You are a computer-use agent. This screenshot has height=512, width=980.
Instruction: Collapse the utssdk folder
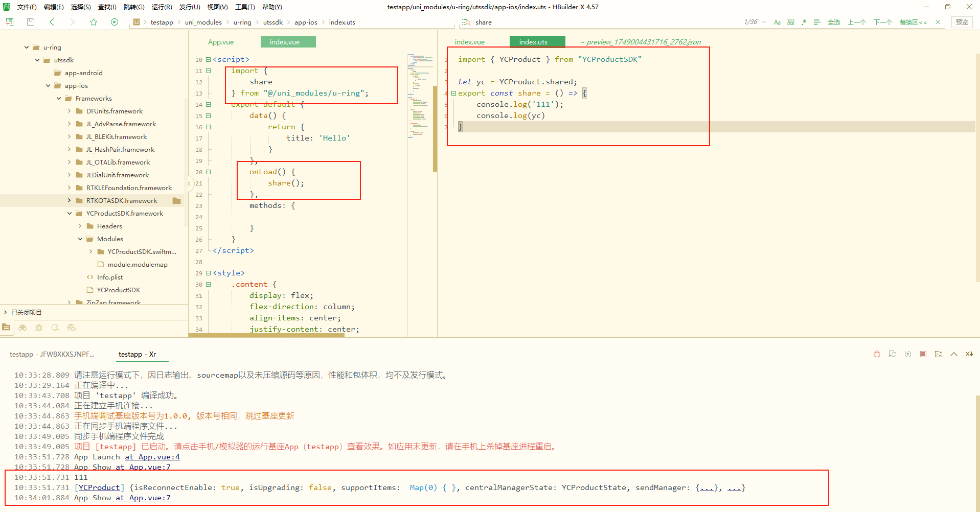point(37,60)
